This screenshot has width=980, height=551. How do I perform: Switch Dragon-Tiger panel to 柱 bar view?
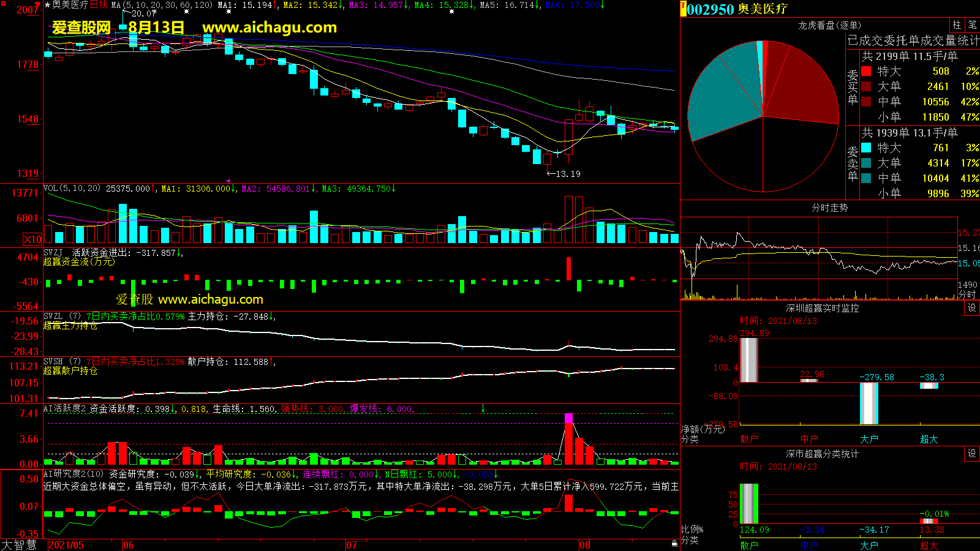(x=957, y=24)
